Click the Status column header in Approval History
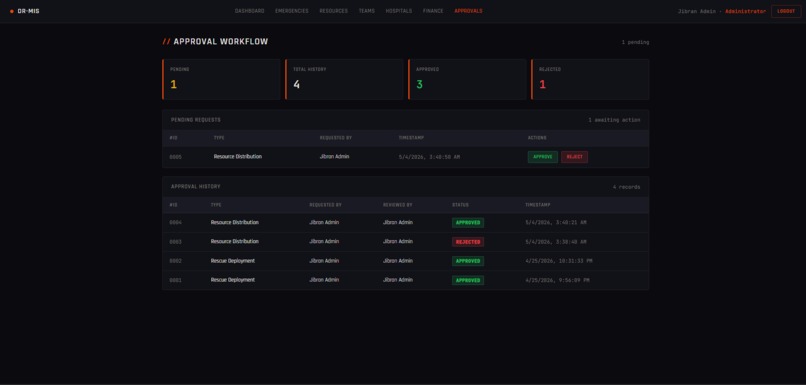This screenshot has width=806, height=385. tap(460, 205)
